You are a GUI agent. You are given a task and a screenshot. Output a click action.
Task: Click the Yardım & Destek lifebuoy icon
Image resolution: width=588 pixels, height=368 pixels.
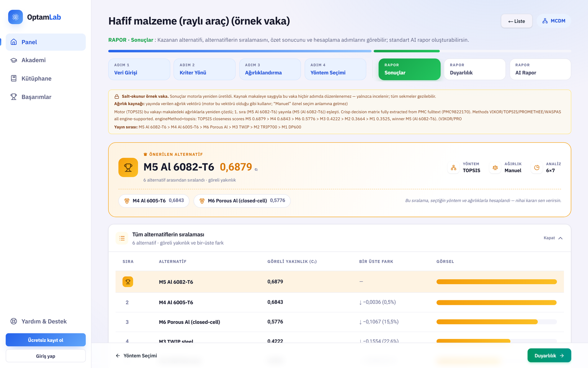click(14, 321)
